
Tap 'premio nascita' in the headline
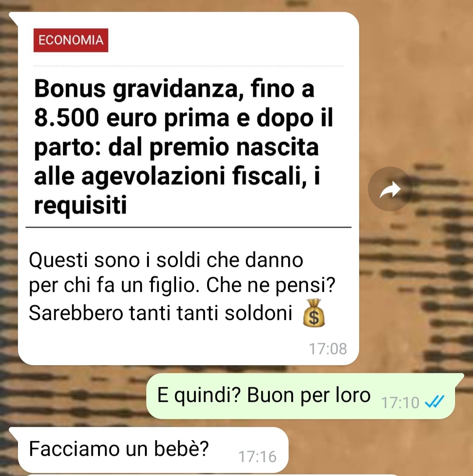[x=234, y=148]
